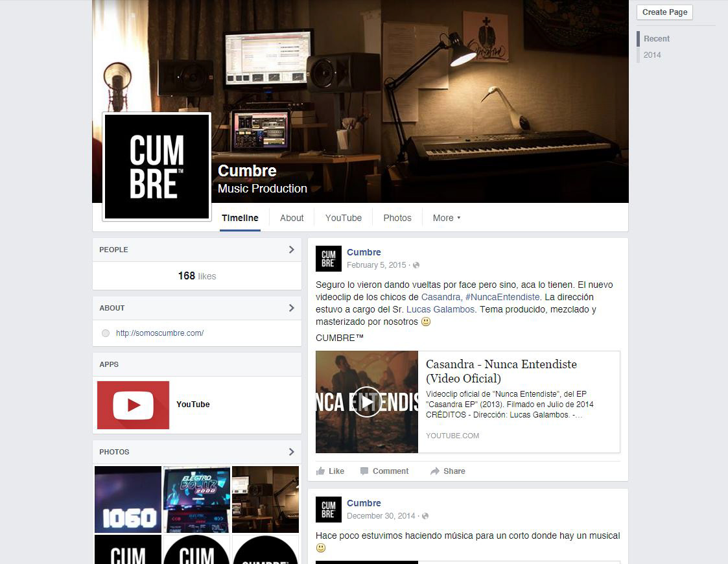Screen dimensions: 728x564
Task: Click Cumbre name on the February 5 post
Action: pos(364,252)
